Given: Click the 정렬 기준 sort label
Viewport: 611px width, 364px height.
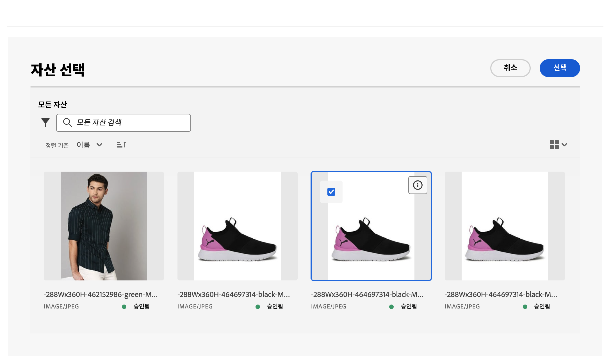Looking at the screenshot, I should click(57, 145).
